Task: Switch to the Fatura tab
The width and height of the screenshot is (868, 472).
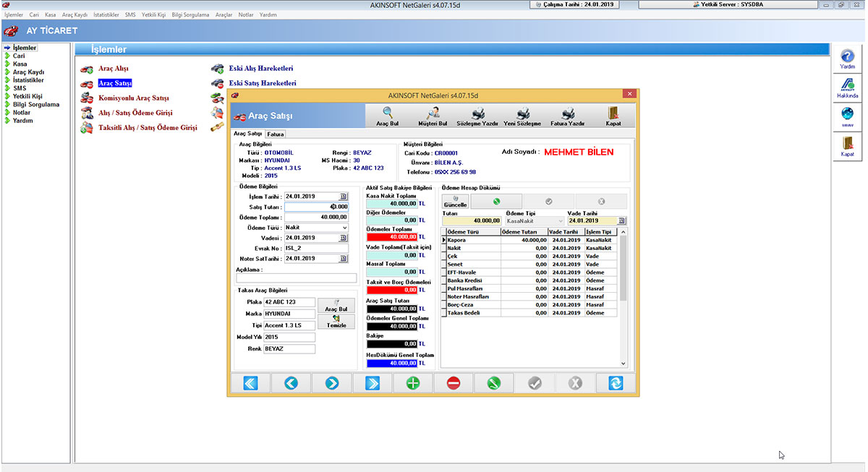Action: tap(276, 134)
